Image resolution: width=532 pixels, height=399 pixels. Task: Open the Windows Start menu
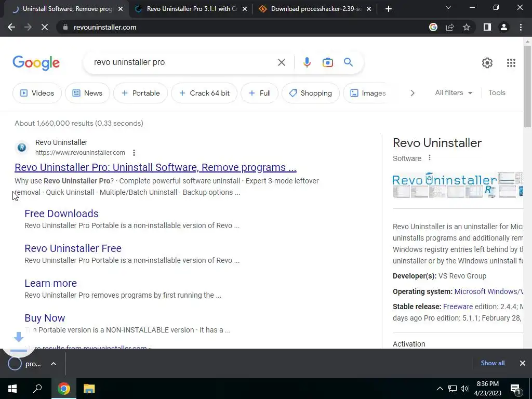[x=12, y=389]
